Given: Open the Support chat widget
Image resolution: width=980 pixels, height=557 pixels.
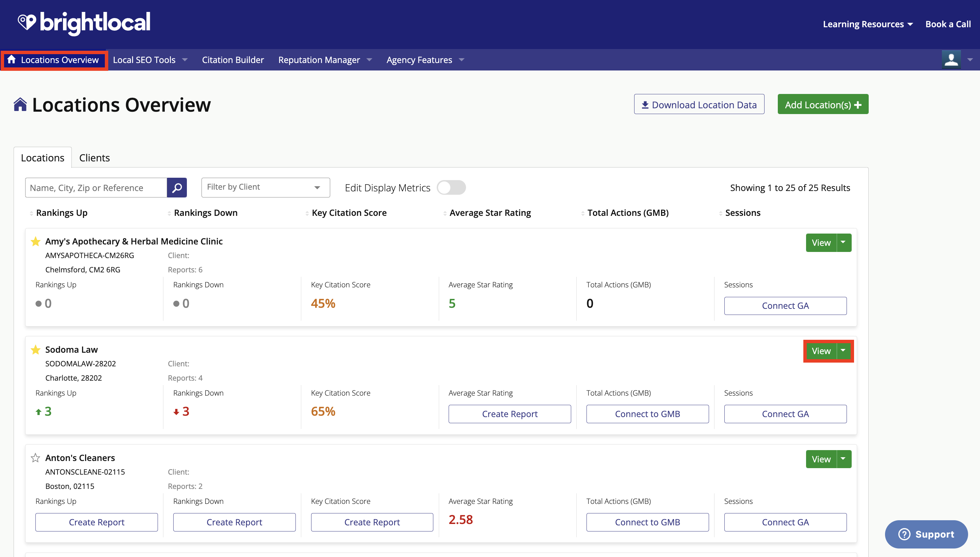Looking at the screenshot, I should (926, 534).
